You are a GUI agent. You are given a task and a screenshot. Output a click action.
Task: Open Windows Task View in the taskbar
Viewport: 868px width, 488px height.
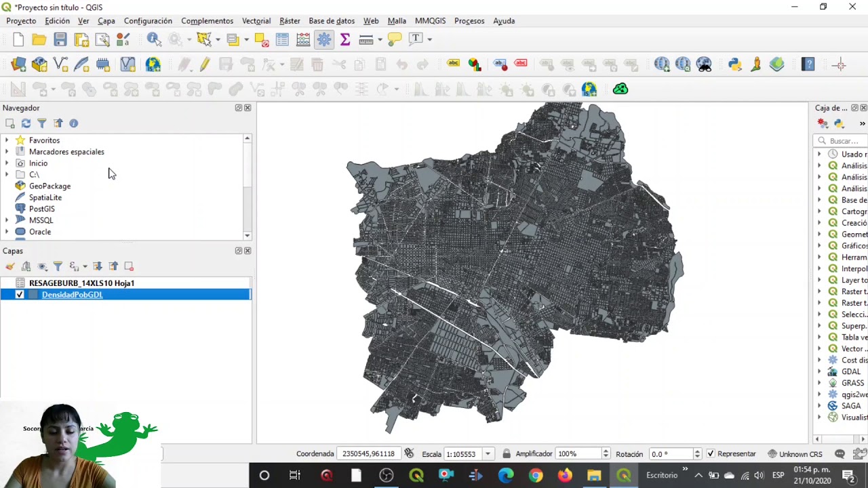coord(294,475)
